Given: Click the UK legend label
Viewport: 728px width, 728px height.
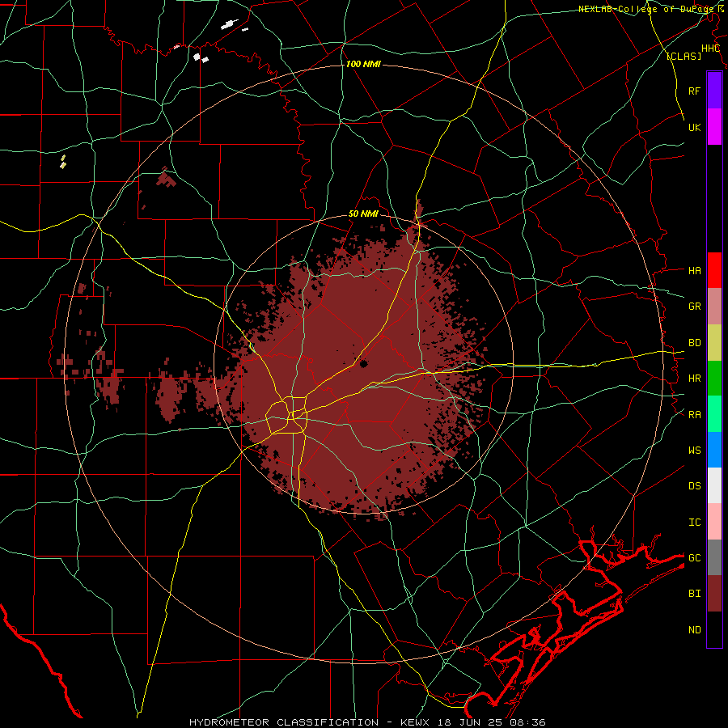Looking at the screenshot, I should [x=694, y=127].
